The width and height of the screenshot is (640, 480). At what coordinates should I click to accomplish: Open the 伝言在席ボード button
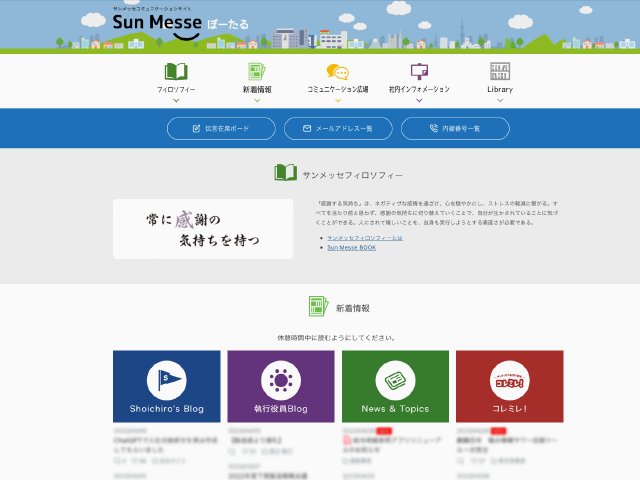point(221,129)
